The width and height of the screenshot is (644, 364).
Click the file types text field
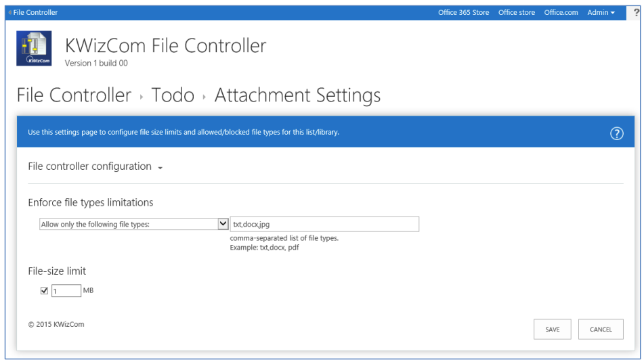tap(324, 224)
